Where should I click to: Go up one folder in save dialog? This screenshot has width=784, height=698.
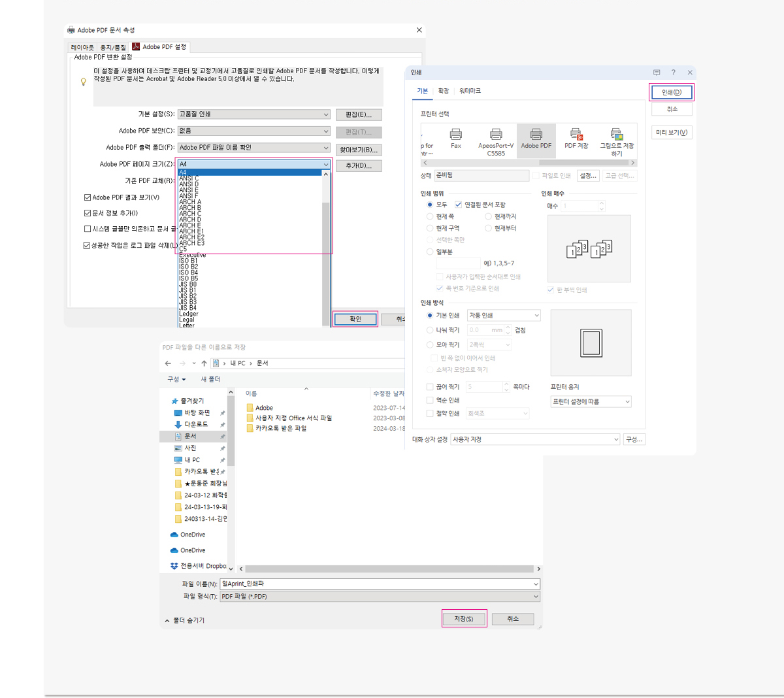(204, 363)
